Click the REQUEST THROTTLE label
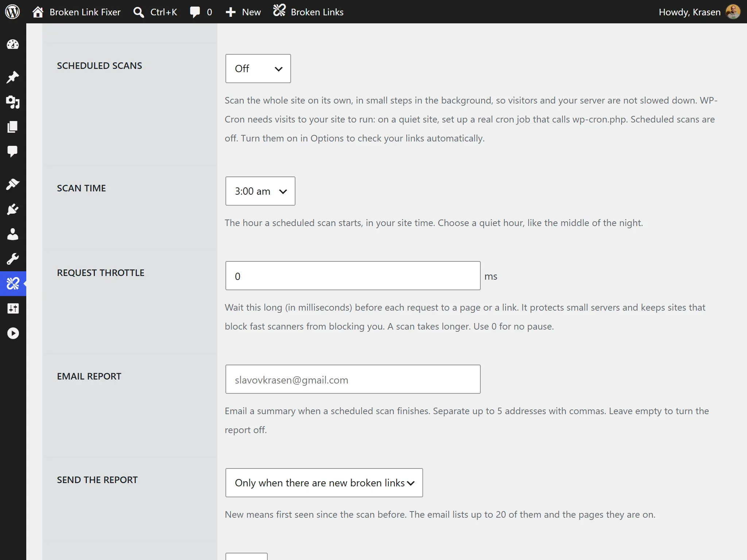747x560 pixels. (x=101, y=273)
